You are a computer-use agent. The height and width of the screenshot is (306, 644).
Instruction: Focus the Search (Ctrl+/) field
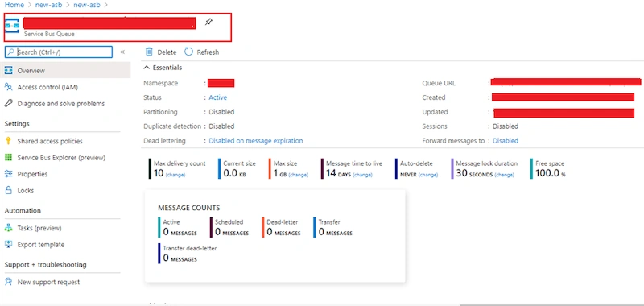(x=58, y=52)
